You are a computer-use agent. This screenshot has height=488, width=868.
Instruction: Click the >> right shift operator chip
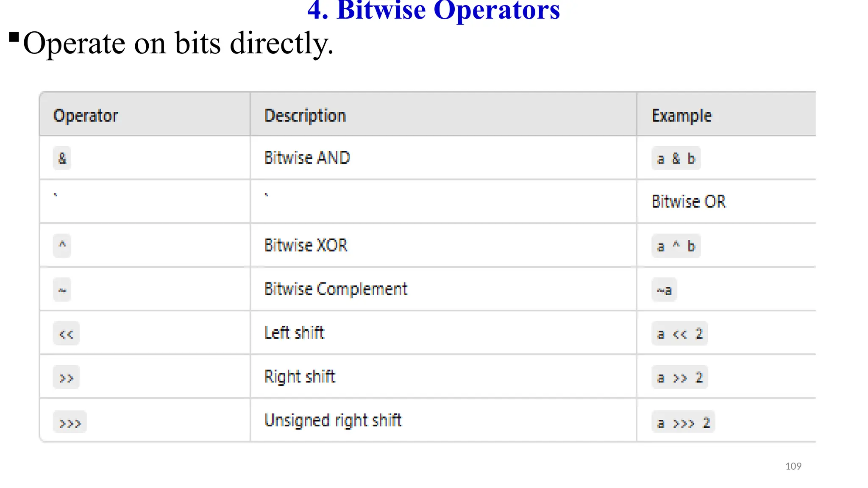(66, 377)
